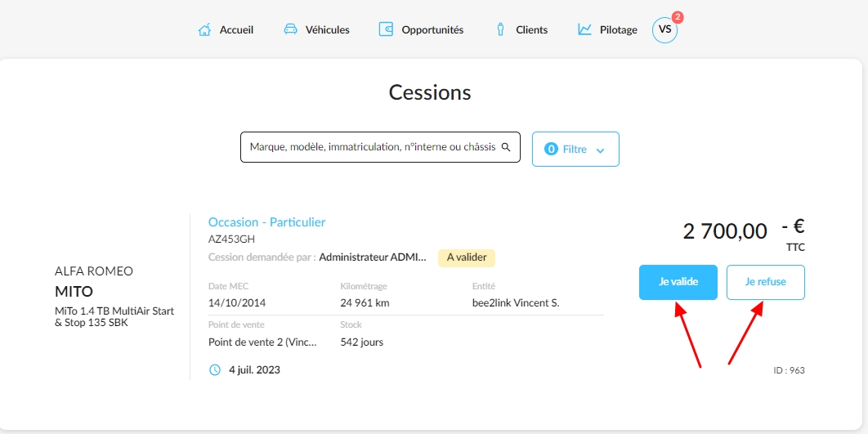Click the wallet icon beside Opportunités
868x434 pixels.
point(386,29)
